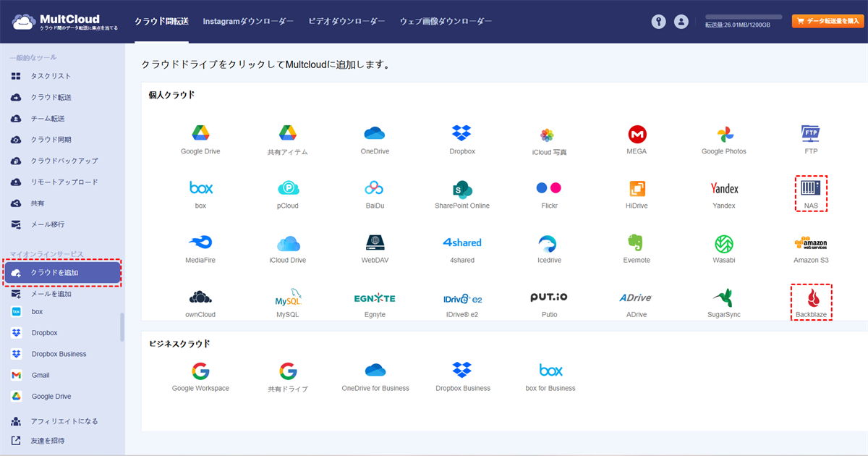
Task: Select the Google Photos icon
Action: [724, 135]
